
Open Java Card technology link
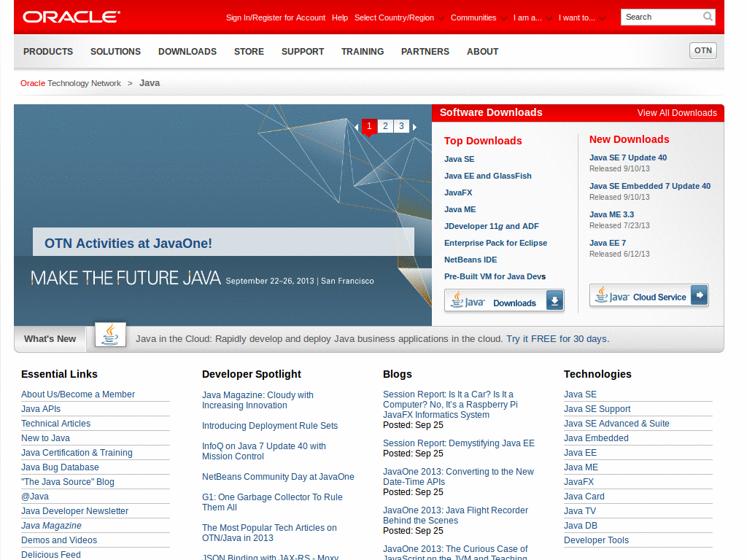point(584,497)
